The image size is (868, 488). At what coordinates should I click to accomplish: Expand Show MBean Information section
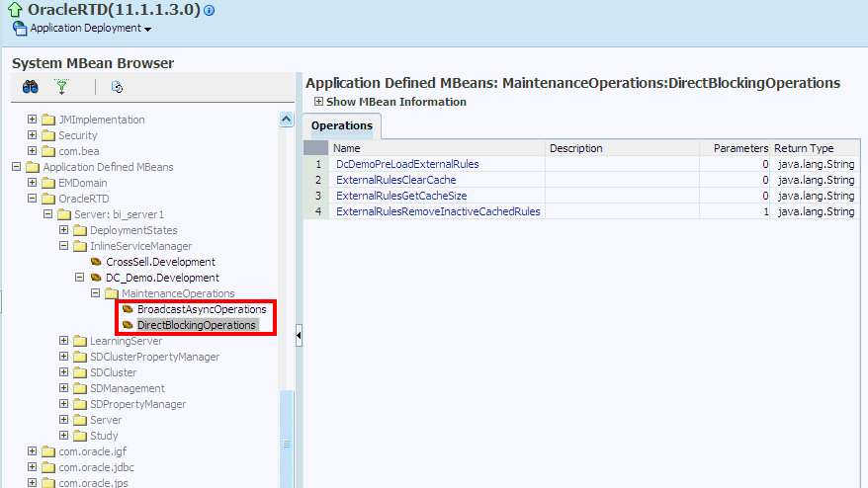pyautogui.click(x=319, y=101)
